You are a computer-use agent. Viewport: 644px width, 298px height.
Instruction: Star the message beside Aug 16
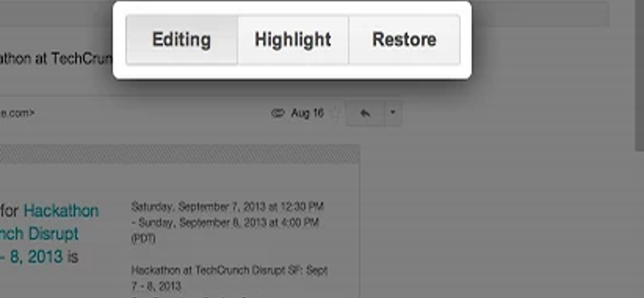pyautogui.click(x=335, y=113)
